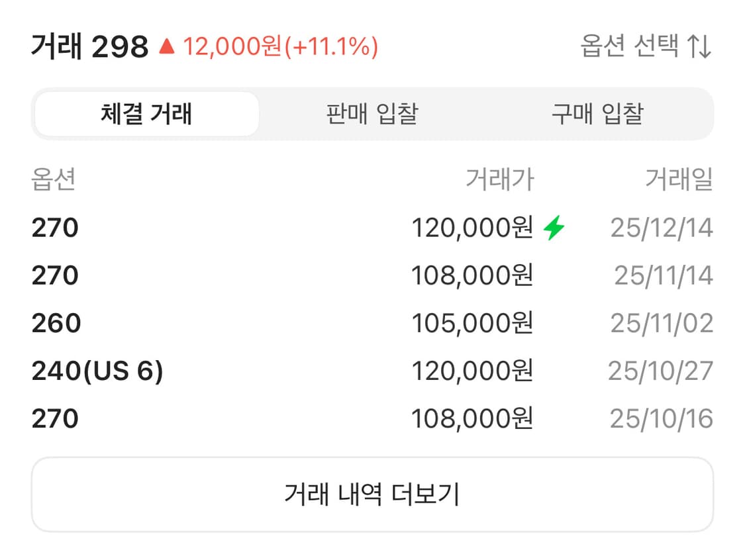Click the transaction dated 25/11/02

click(x=662, y=323)
